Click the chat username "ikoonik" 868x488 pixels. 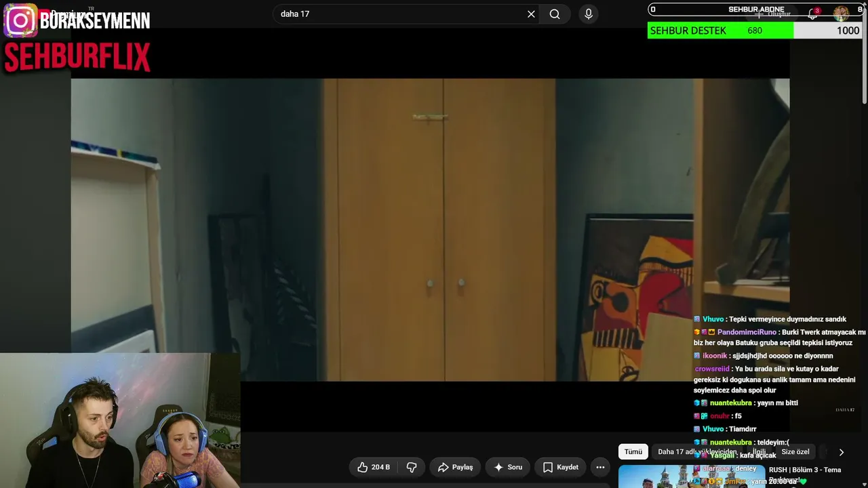715,356
